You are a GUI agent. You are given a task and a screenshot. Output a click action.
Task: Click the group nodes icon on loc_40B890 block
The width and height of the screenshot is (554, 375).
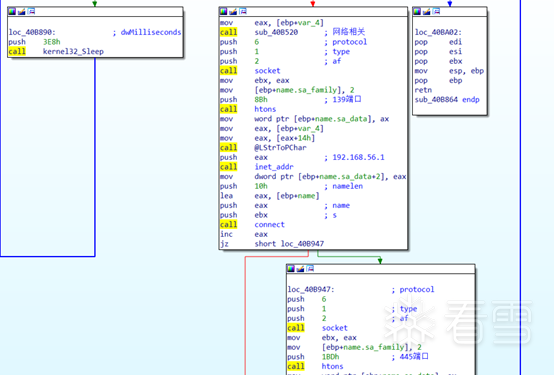[x=31, y=11]
